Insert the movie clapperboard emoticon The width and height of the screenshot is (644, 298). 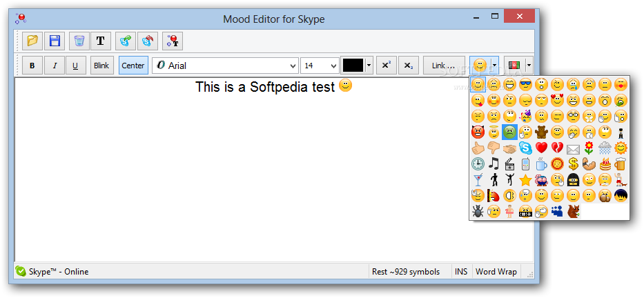[509, 163]
